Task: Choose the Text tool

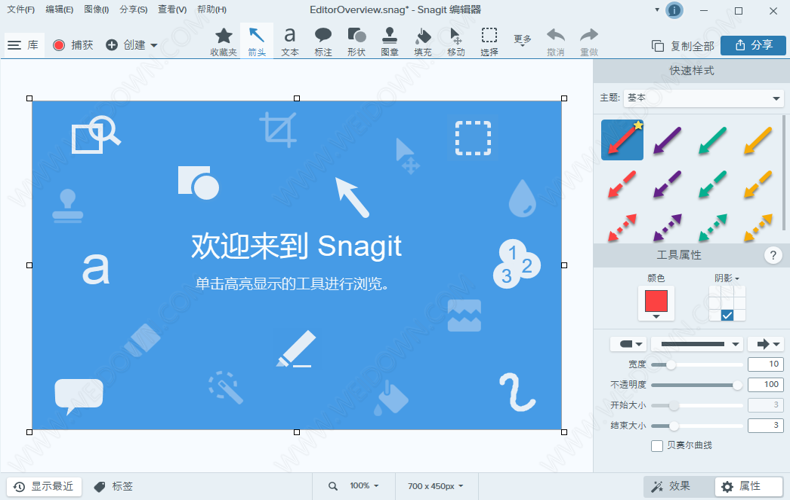Action: (x=290, y=41)
